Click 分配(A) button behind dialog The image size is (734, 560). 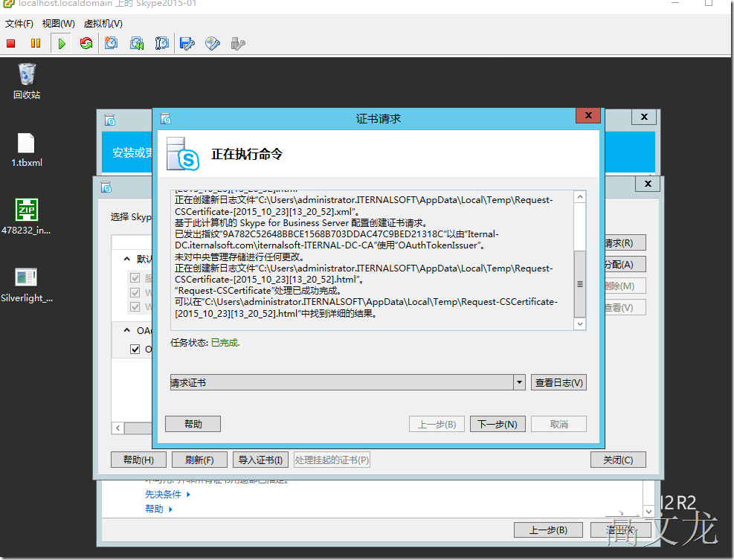click(x=625, y=265)
